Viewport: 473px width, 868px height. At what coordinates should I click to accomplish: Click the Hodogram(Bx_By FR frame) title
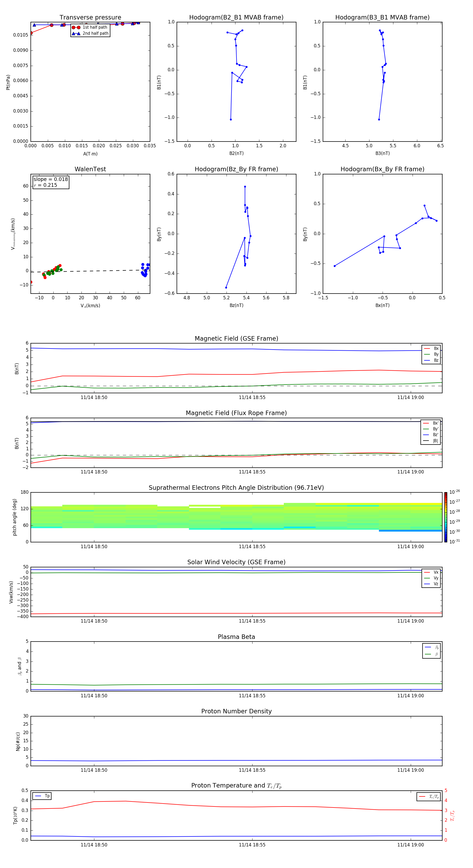(382, 169)
